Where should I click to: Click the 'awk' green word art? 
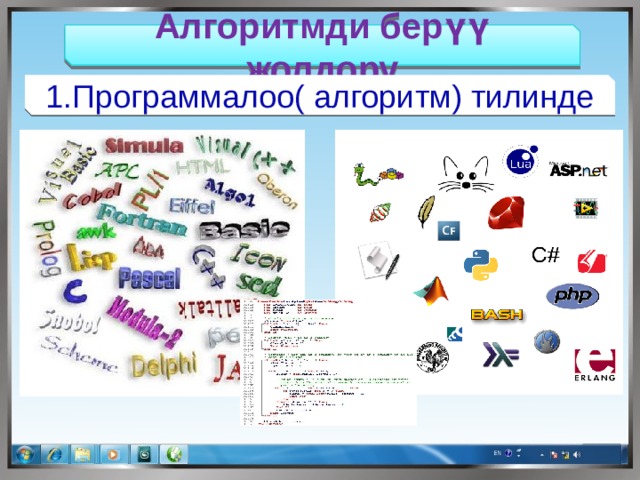(x=96, y=231)
